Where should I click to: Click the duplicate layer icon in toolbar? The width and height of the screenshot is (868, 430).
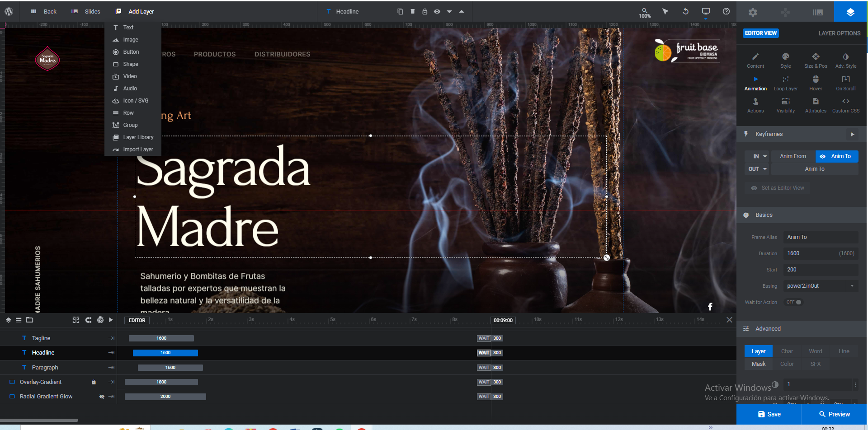click(x=400, y=11)
